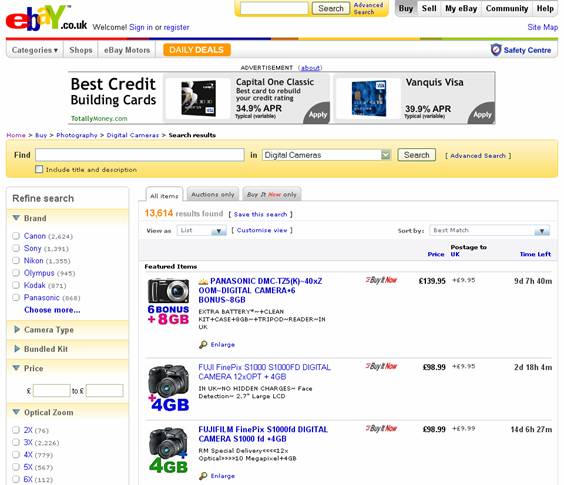Click the Buy It Now badge for FUJIFILM S1000fd +4GB
The image size is (564, 485).
(381, 428)
